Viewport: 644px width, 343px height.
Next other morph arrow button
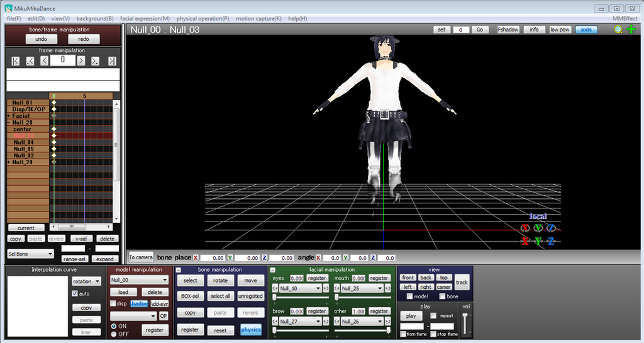pyautogui.click(x=387, y=321)
